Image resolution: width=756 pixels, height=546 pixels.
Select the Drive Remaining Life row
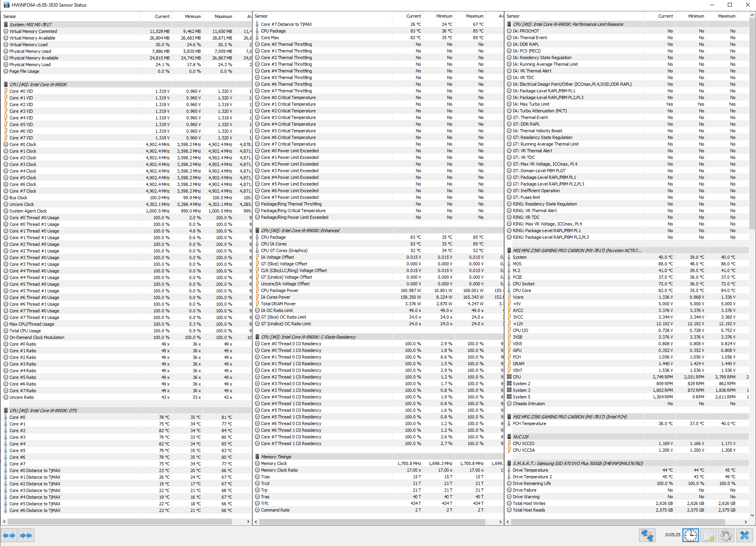532,483
